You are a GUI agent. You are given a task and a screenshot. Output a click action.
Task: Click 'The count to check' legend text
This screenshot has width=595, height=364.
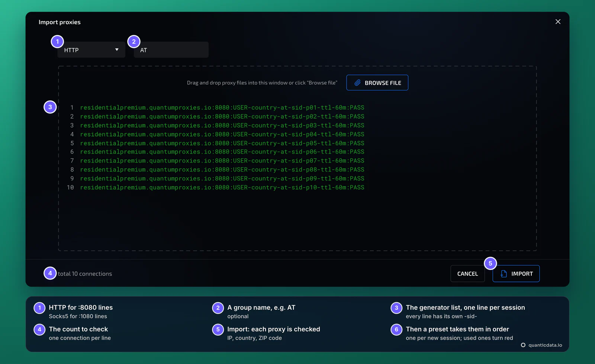point(78,329)
